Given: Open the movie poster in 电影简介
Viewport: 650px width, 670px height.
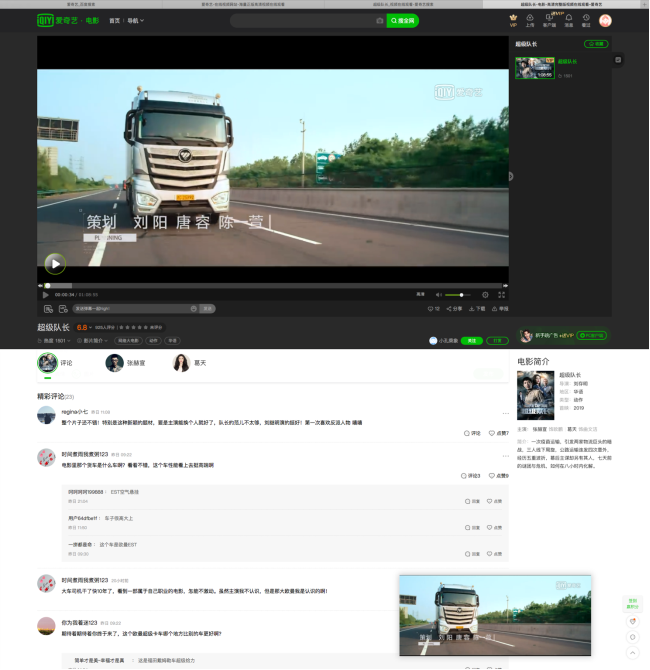Looking at the screenshot, I should (535, 395).
